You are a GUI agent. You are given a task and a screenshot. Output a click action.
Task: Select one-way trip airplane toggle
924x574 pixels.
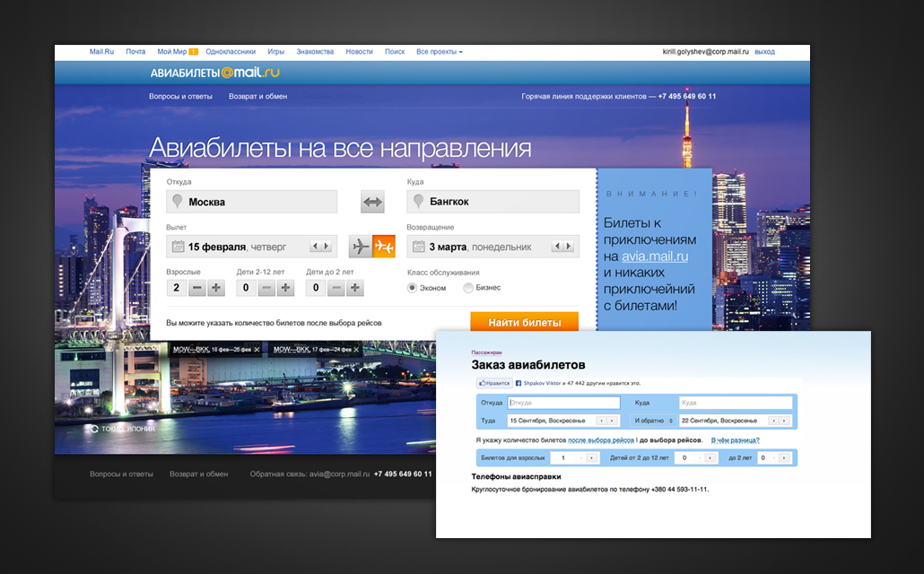coord(361,247)
